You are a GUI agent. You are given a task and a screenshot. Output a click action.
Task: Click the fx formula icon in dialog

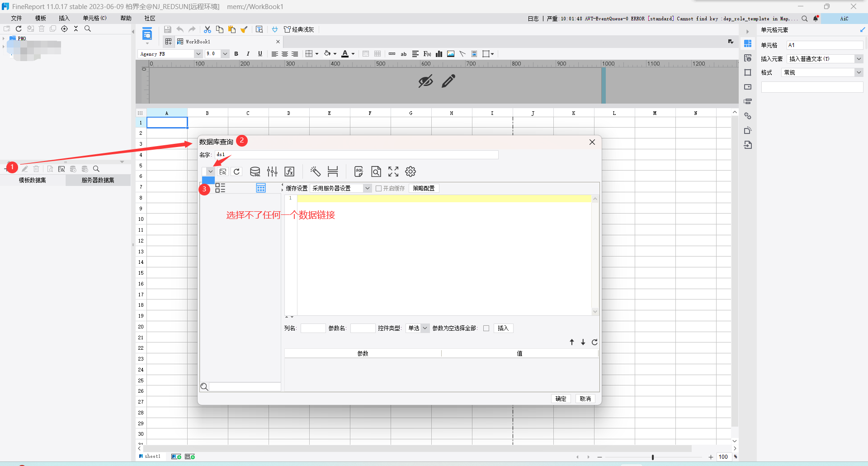pos(289,171)
